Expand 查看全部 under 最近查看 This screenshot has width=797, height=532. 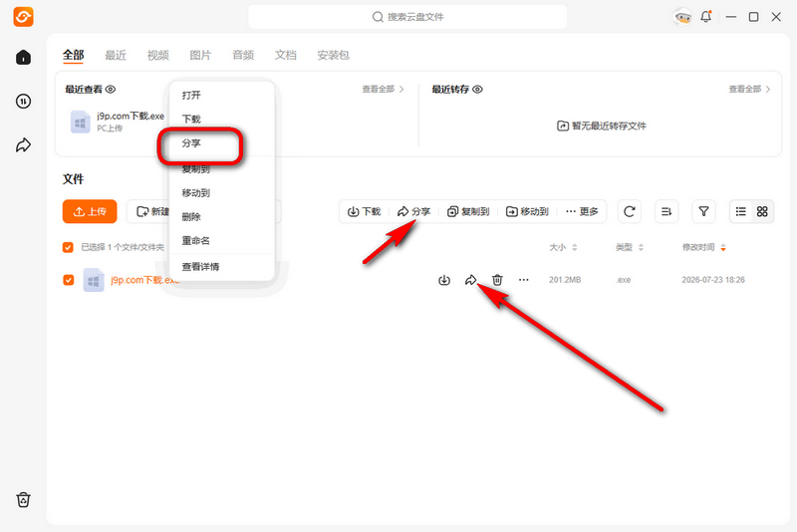pyautogui.click(x=383, y=90)
